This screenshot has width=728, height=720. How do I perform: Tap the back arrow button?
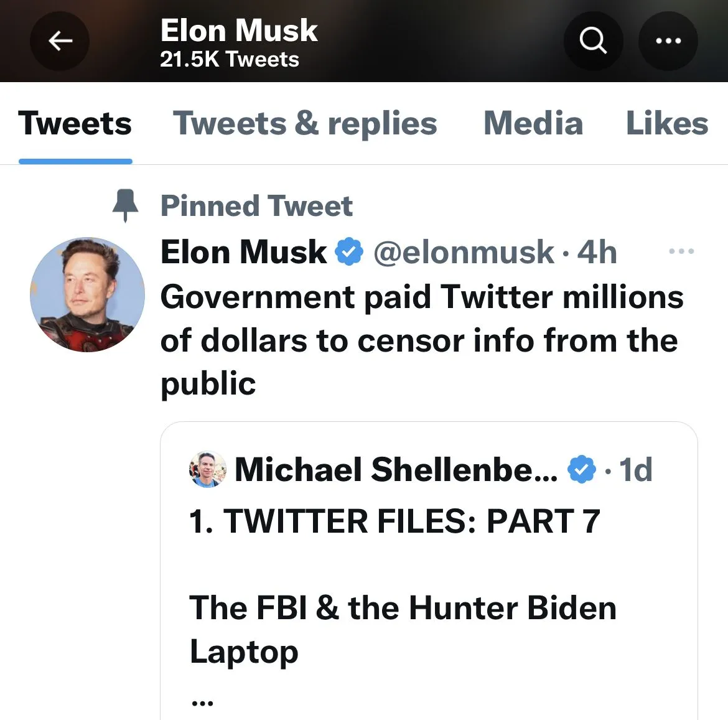60,41
